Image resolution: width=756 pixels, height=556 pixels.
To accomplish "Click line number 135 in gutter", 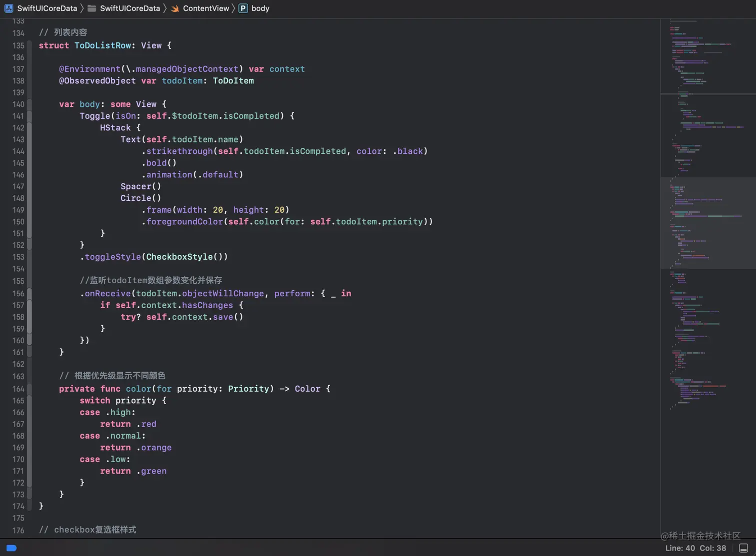I will [18, 45].
